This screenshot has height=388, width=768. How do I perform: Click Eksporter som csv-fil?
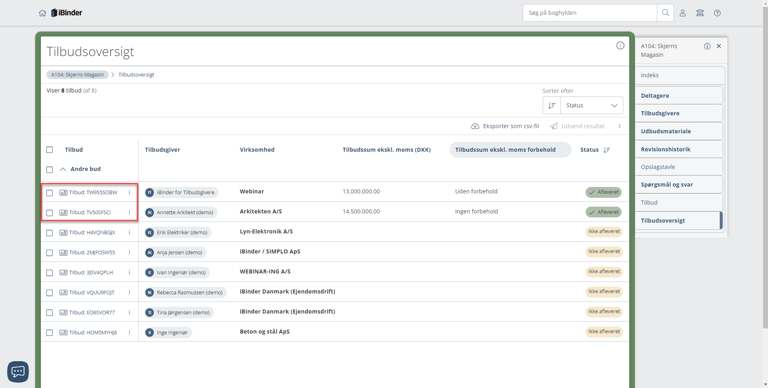point(505,126)
